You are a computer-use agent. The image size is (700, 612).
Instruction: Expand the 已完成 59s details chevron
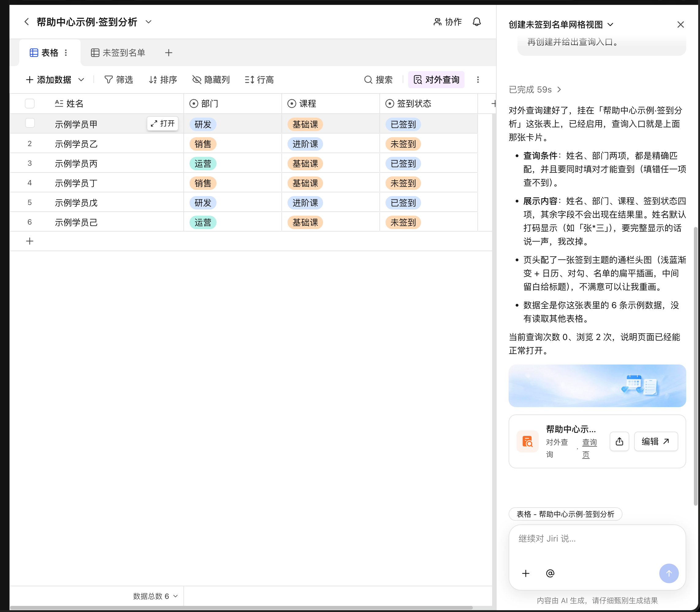click(559, 89)
